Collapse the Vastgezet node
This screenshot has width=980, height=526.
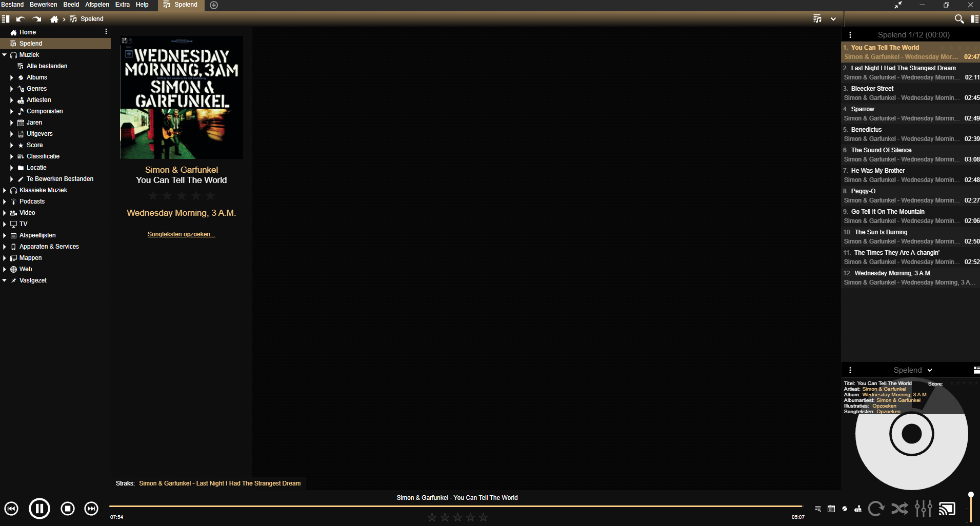5,280
